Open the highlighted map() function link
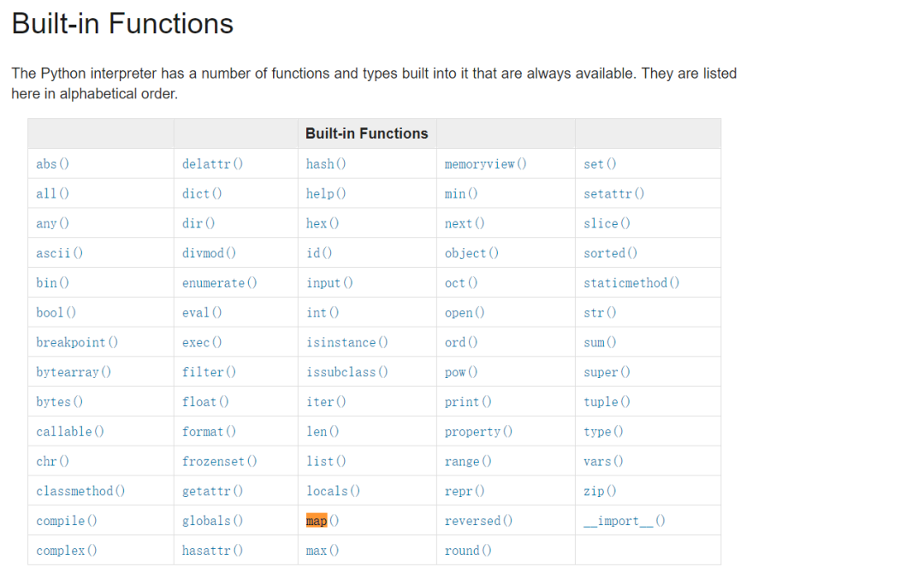The height and width of the screenshot is (573, 924). [323, 521]
